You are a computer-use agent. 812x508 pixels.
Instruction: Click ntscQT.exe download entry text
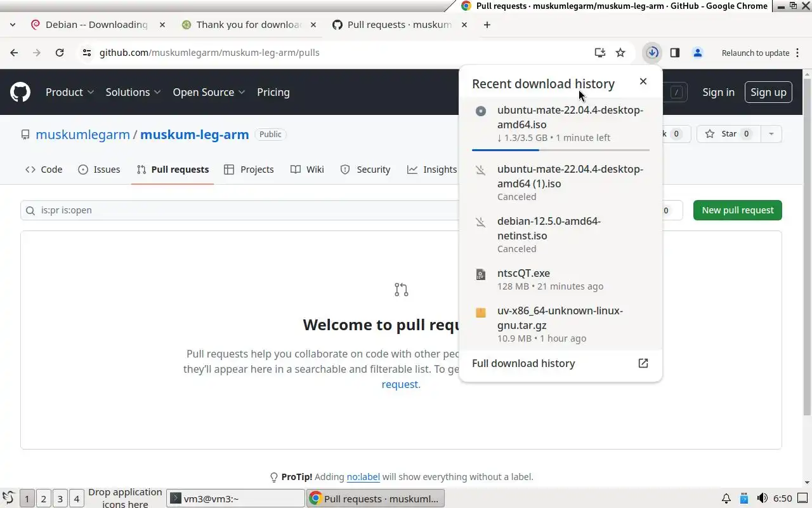coord(523,273)
